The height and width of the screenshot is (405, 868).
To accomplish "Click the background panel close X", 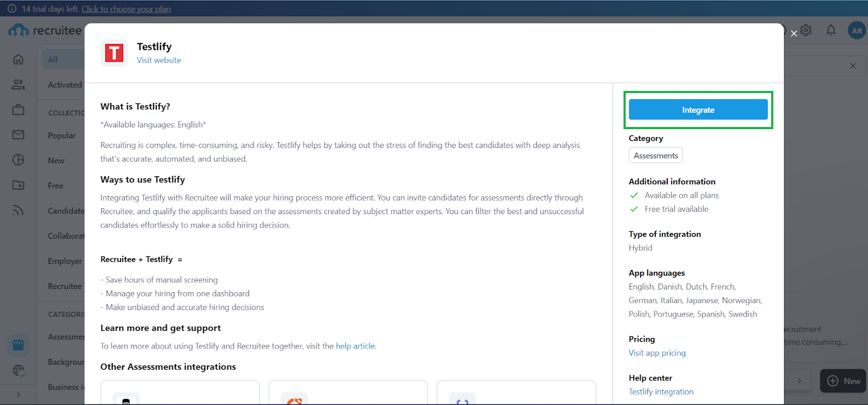I will click(853, 66).
